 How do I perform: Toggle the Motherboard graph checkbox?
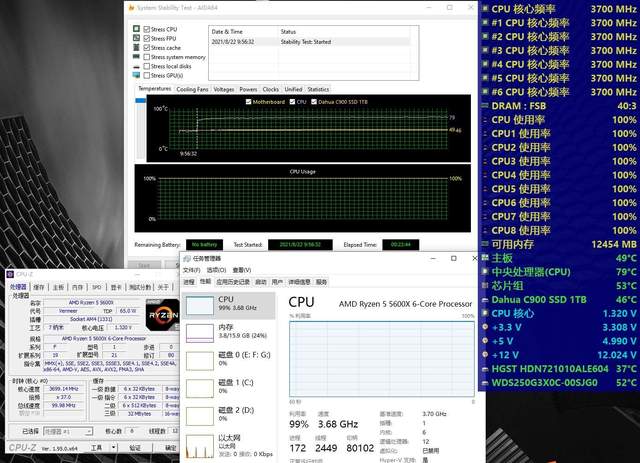point(248,102)
